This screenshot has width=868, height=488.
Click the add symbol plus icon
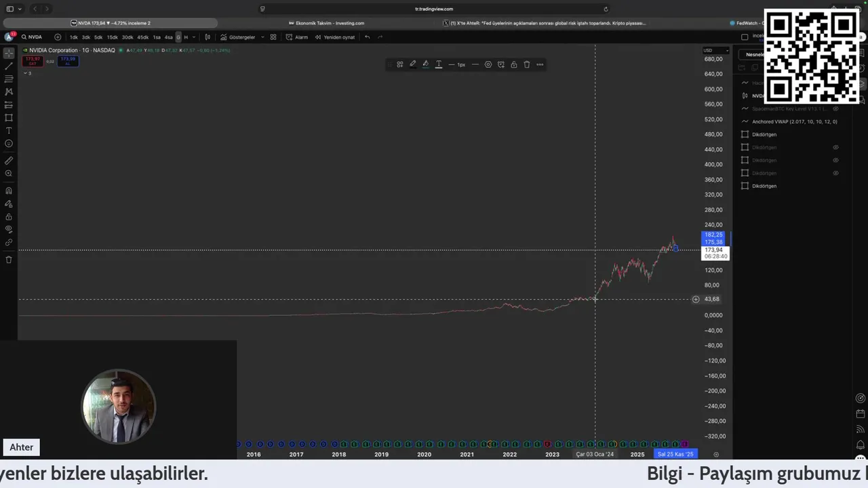point(58,37)
